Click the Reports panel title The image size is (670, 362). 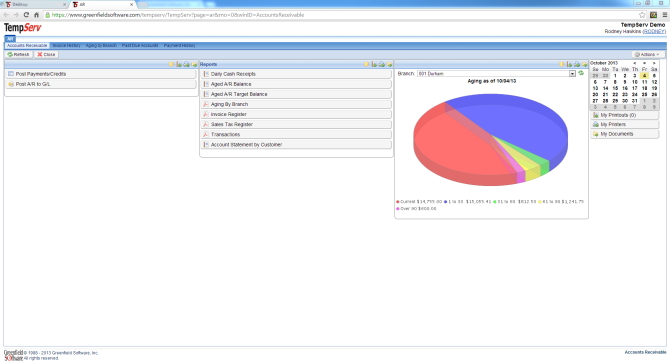tap(209, 64)
